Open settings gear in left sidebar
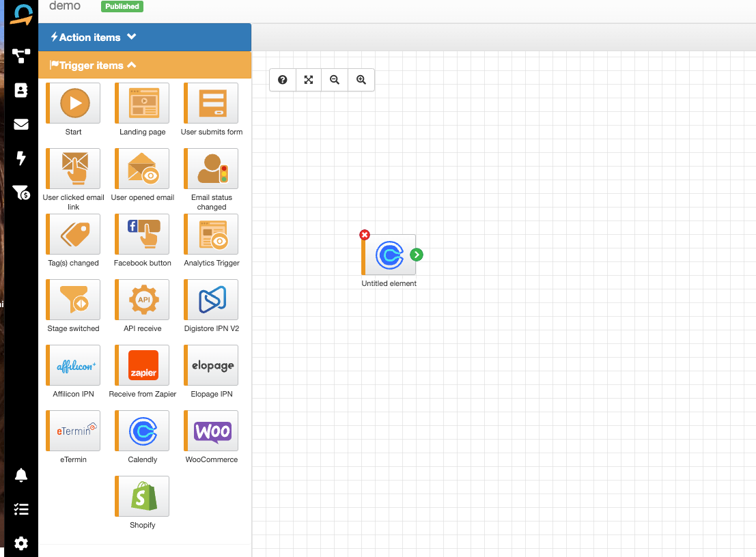 point(21,543)
